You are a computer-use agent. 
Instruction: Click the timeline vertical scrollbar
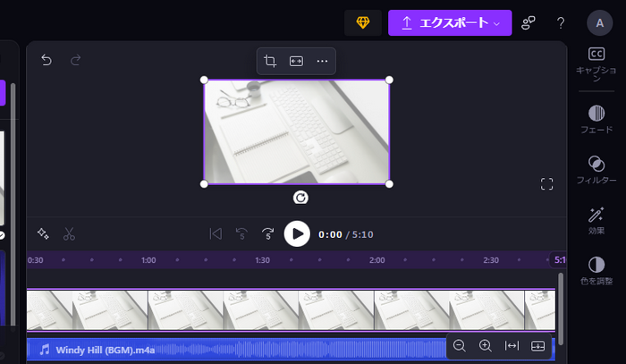pyautogui.click(x=561, y=309)
